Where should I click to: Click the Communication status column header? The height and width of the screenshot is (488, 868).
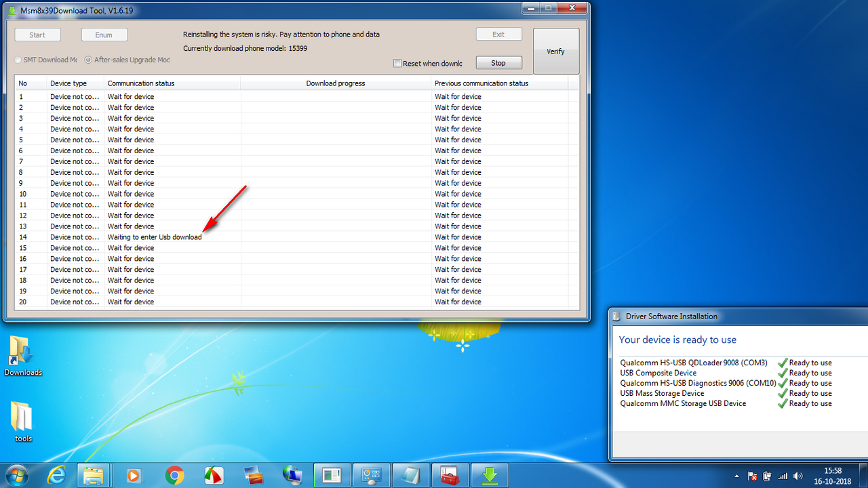[172, 83]
